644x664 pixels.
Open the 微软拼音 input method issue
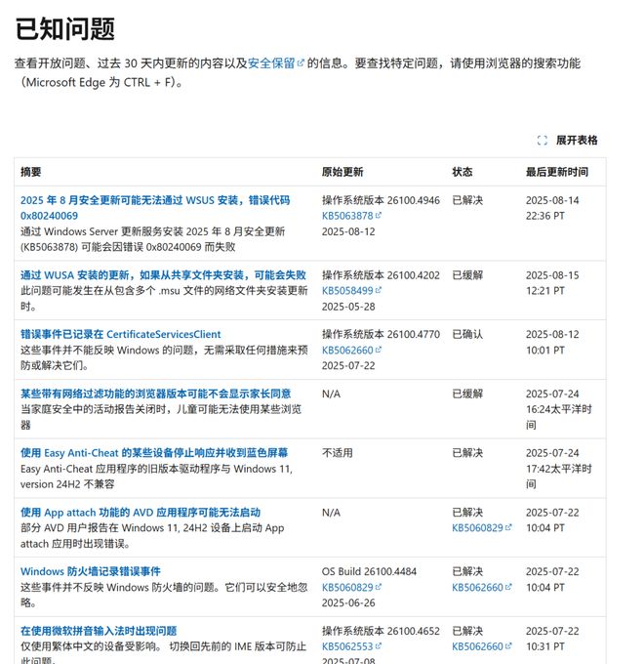99,631
